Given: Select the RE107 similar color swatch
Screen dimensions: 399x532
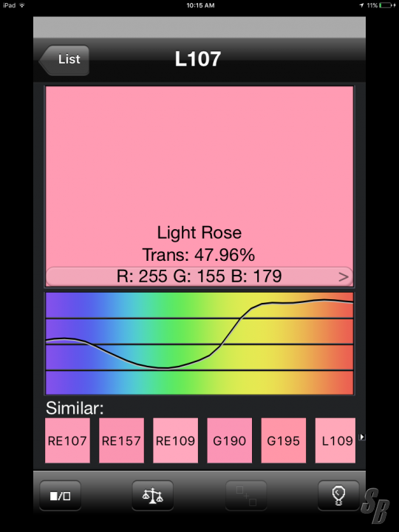Looking at the screenshot, I should point(67,440).
